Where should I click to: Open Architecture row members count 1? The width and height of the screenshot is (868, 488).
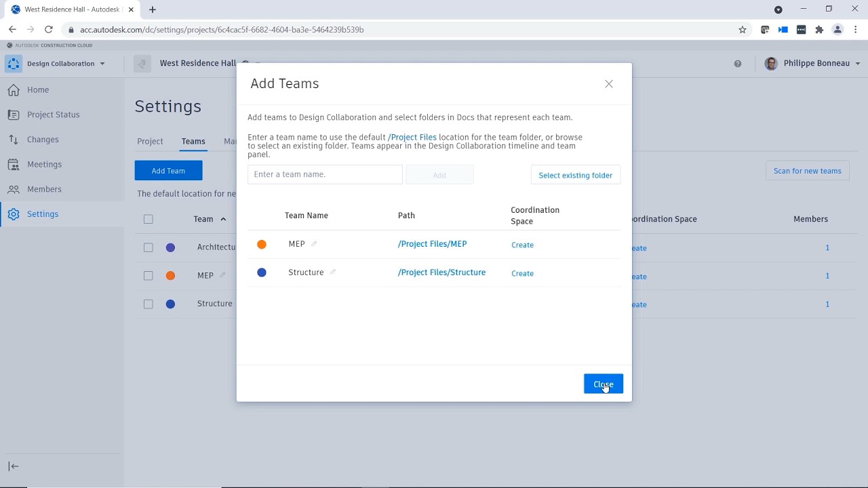(827, 248)
